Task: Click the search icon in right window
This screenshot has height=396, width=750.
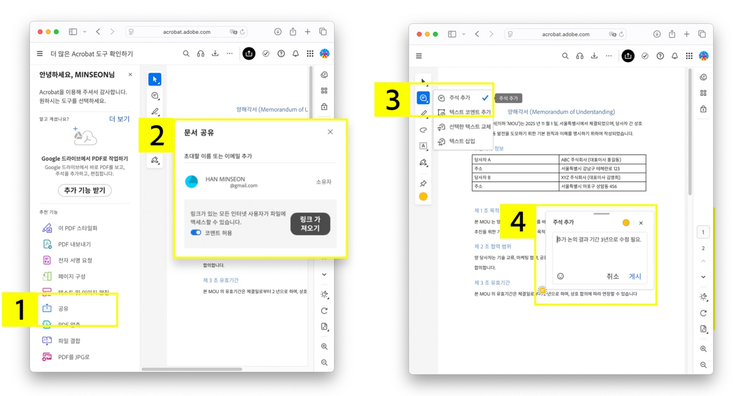Action: pos(565,56)
